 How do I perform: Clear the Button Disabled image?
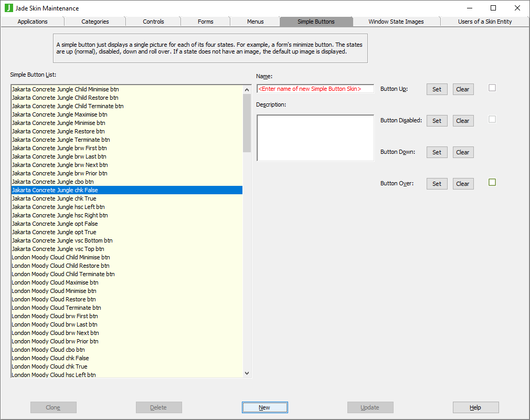(463, 121)
